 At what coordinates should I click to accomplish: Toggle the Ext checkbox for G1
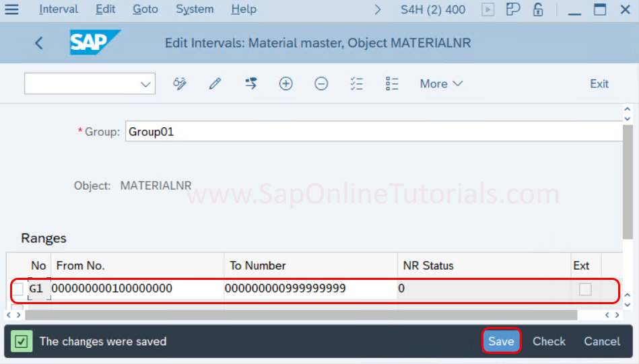click(x=585, y=289)
